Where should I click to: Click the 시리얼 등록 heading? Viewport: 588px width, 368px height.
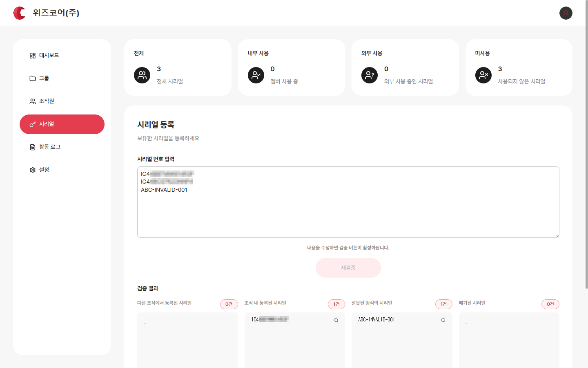pos(156,125)
